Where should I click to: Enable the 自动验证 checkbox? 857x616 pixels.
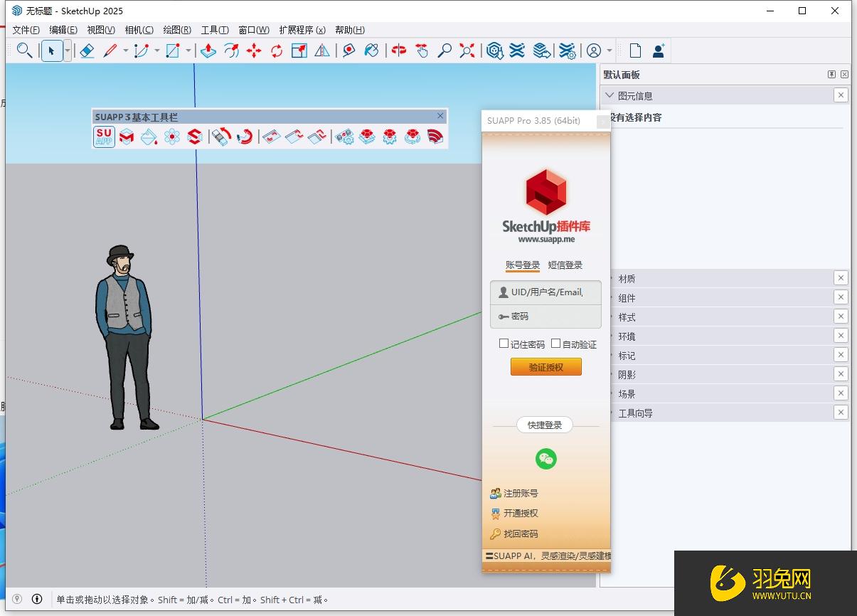[x=556, y=344]
